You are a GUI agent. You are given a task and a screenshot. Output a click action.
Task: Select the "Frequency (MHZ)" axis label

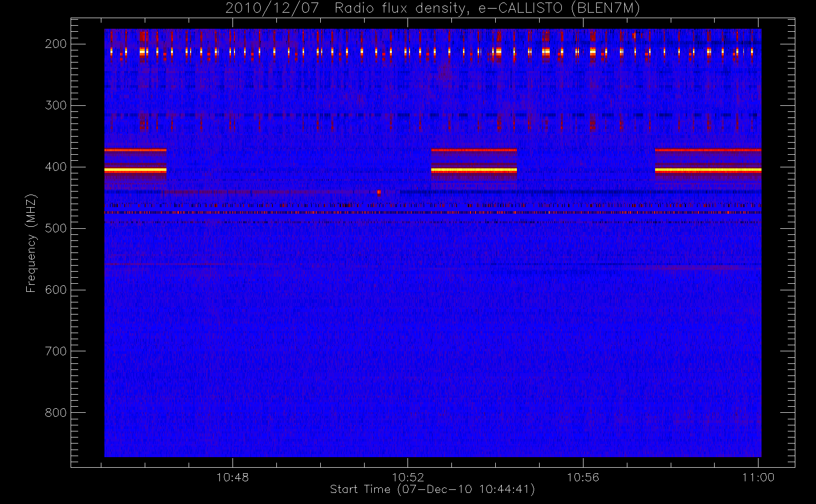(31, 243)
